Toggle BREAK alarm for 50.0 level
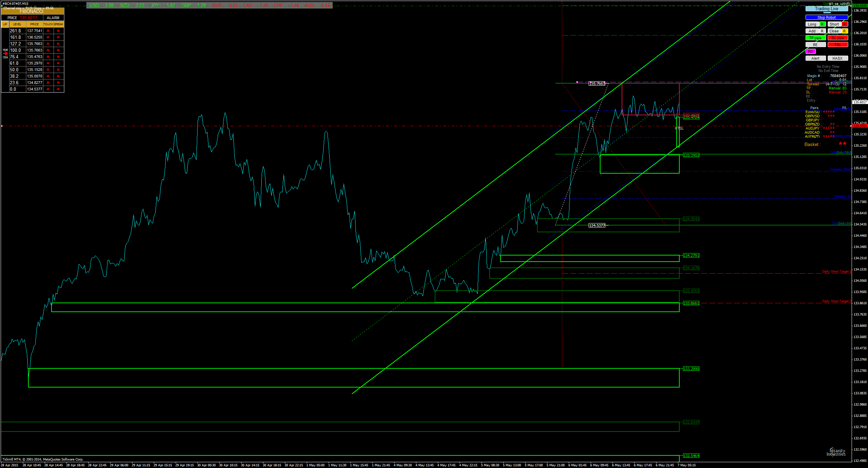This screenshot has height=468, width=868. pyautogui.click(x=58, y=70)
